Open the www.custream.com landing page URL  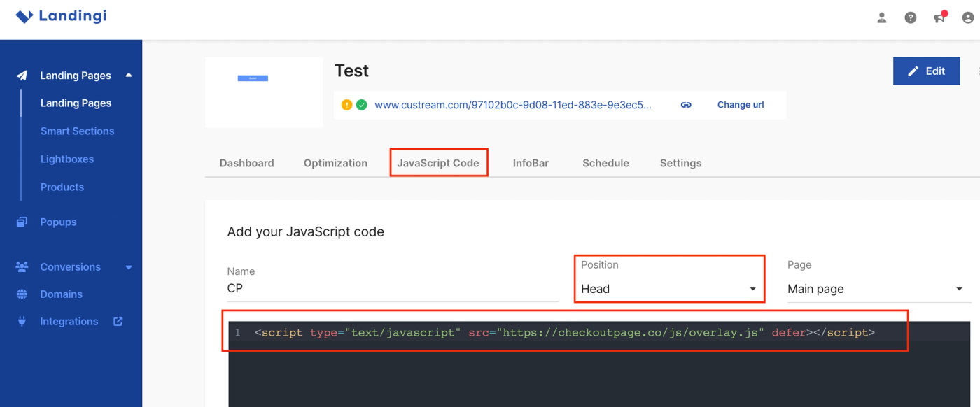click(x=513, y=105)
